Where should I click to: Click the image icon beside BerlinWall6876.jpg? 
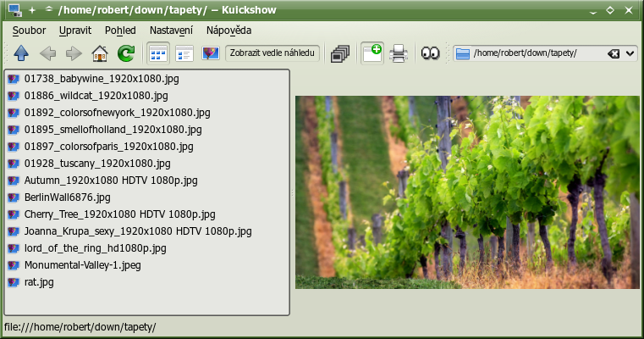click(x=14, y=197)
